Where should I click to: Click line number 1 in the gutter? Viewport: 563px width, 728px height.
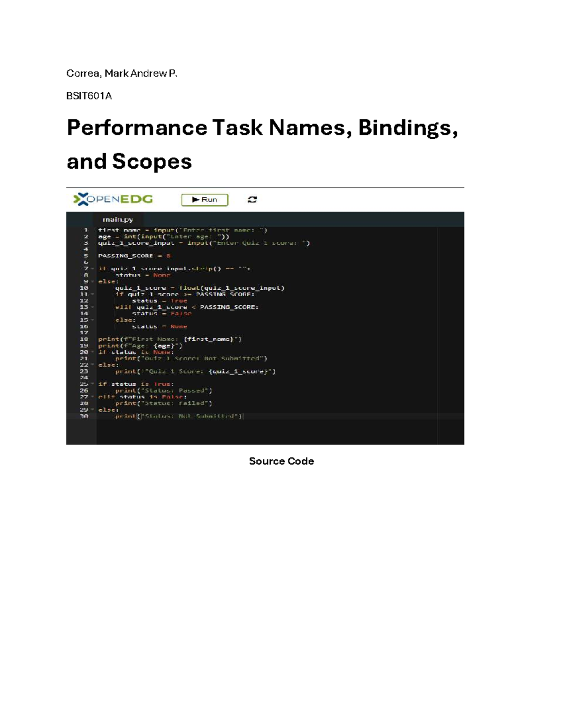tap(85, 230)
